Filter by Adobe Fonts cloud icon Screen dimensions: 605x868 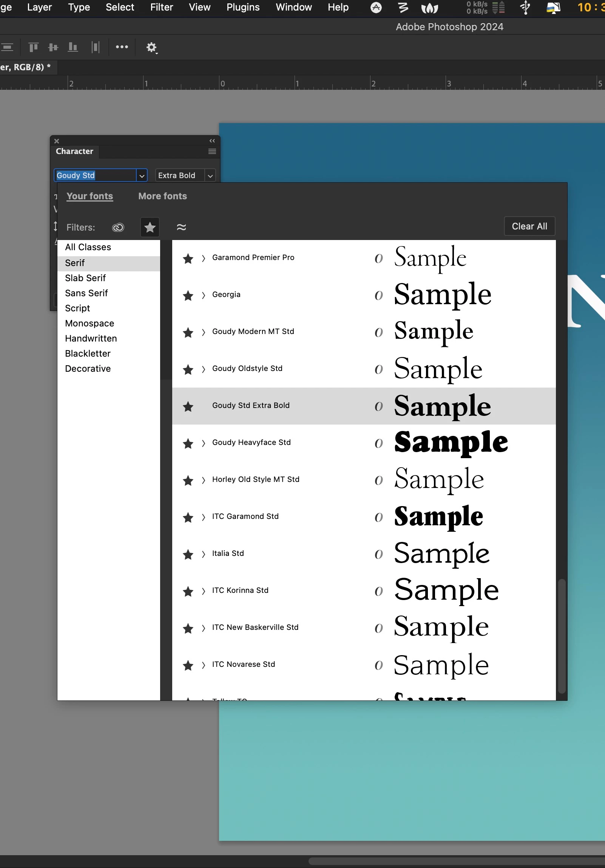point(118,227)
